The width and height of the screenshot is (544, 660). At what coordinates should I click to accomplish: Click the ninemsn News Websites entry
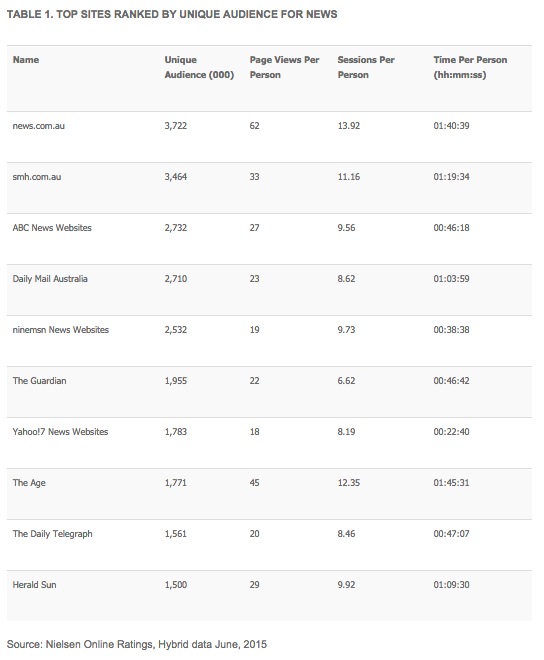coord(61,330)
